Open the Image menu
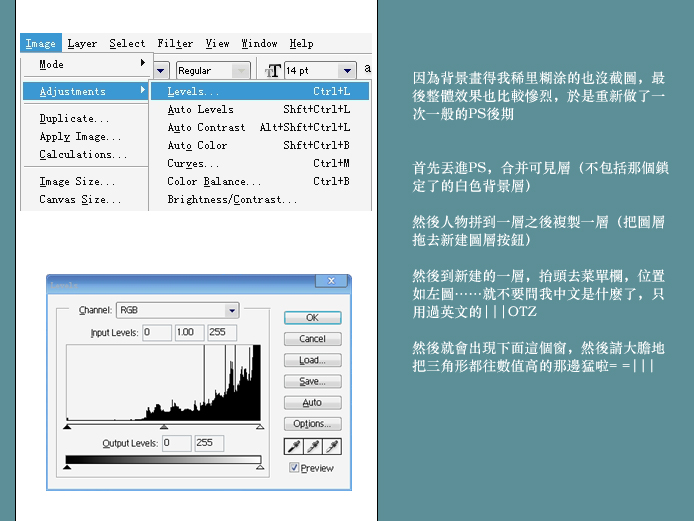 pos(41,43)
